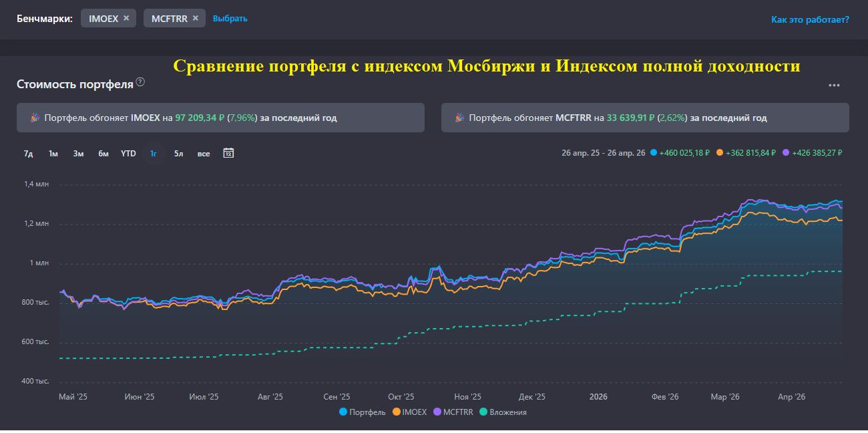Click the Выбрать benchmark link

click(x=230, y=19)
